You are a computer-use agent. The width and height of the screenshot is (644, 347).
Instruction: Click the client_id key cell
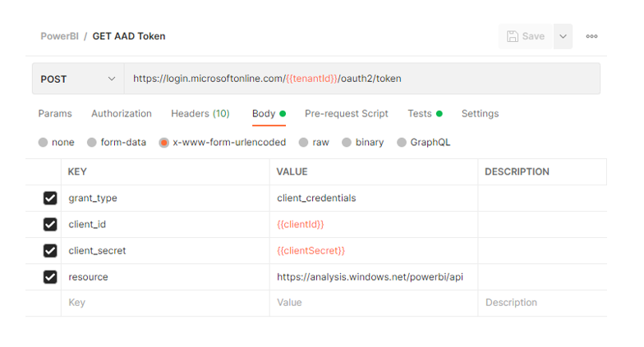[166, 225]
